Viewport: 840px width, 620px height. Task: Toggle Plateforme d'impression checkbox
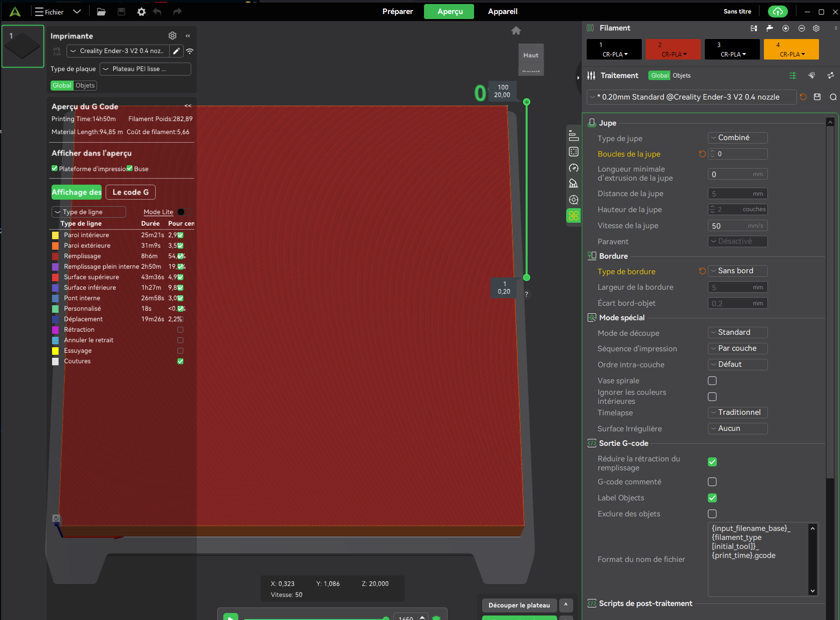tap(55, 168)
